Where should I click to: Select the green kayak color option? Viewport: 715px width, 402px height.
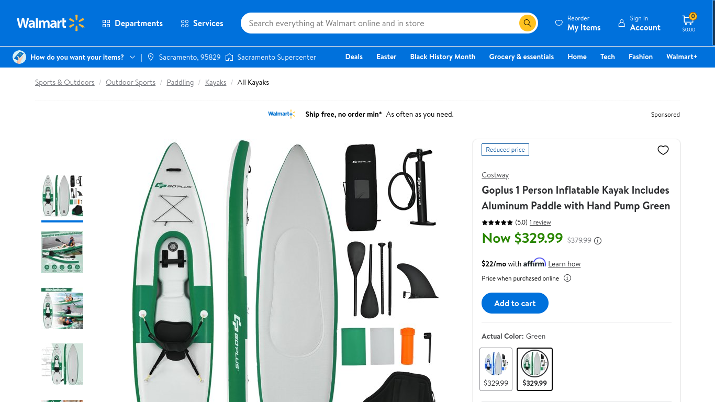(534, 369)
